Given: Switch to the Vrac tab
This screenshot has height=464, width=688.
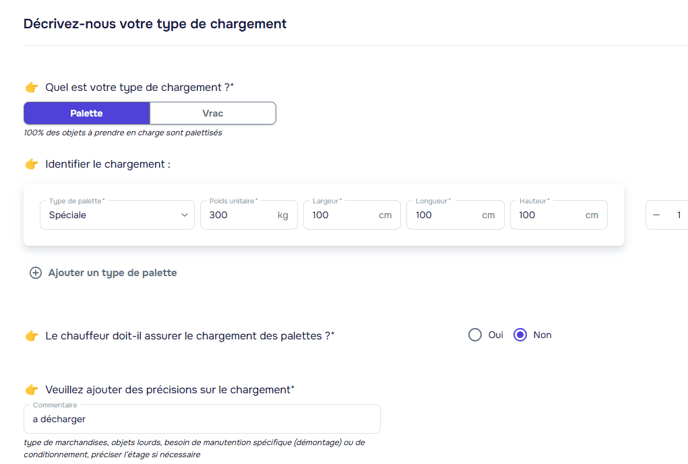Looking at the screenshot, I should 213,113.
